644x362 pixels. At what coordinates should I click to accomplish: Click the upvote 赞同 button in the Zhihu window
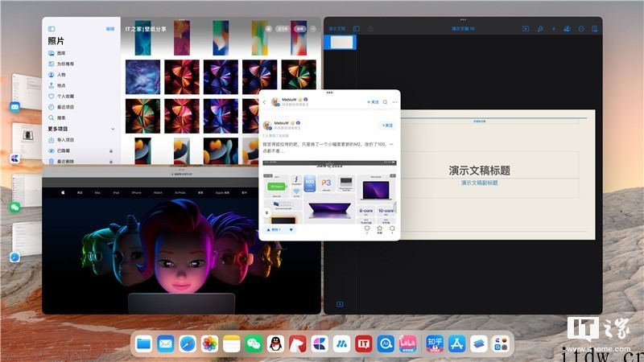point(274,230)
